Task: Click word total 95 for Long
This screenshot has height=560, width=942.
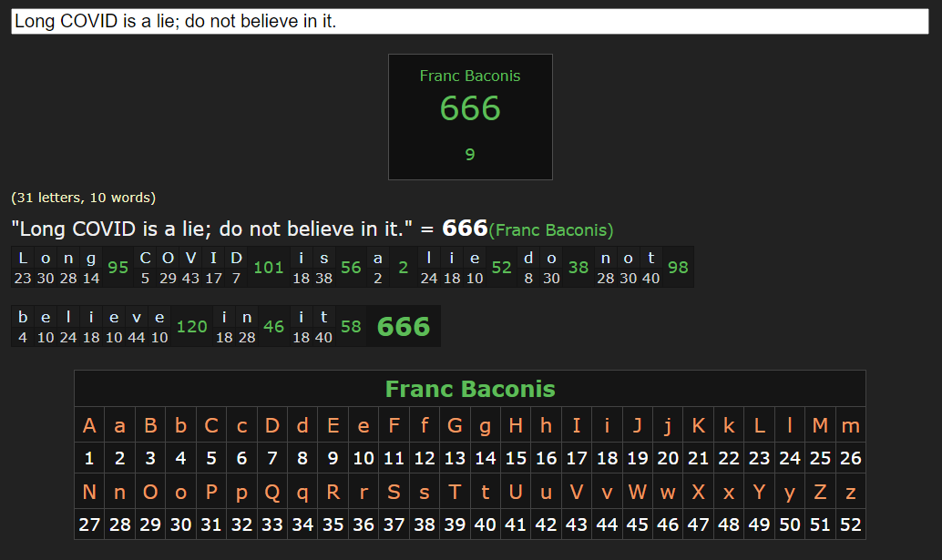Action: point(118,267)
